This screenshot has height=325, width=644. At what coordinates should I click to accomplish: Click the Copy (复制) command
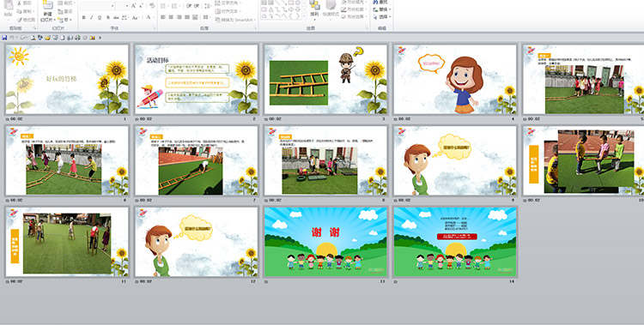[x=25, y=11]
